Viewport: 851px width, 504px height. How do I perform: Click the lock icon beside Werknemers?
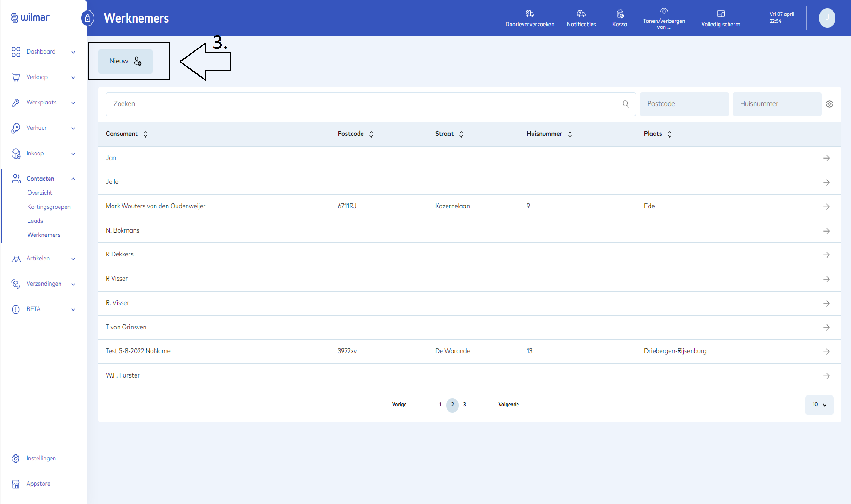click(88, 18)
